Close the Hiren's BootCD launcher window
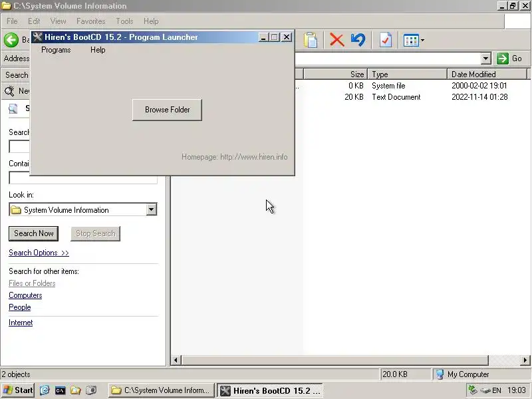 pyautogui.click(x=287, y=37)
